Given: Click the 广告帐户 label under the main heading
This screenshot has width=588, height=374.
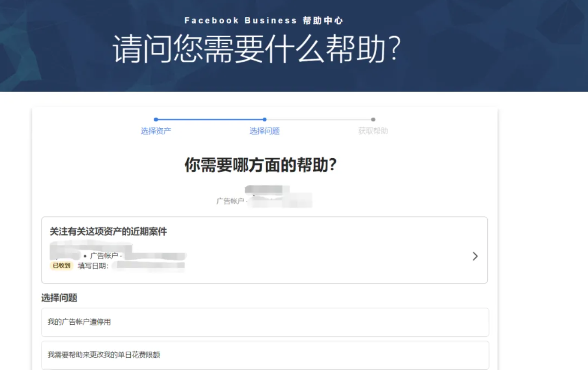Looking at the screenshot, I should (230, 201).
